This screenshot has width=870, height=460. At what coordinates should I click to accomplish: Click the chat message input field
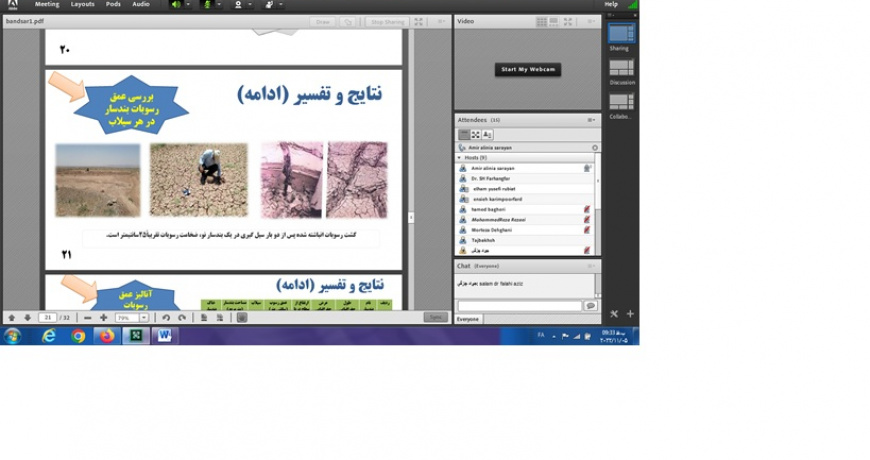pos(519,306)
